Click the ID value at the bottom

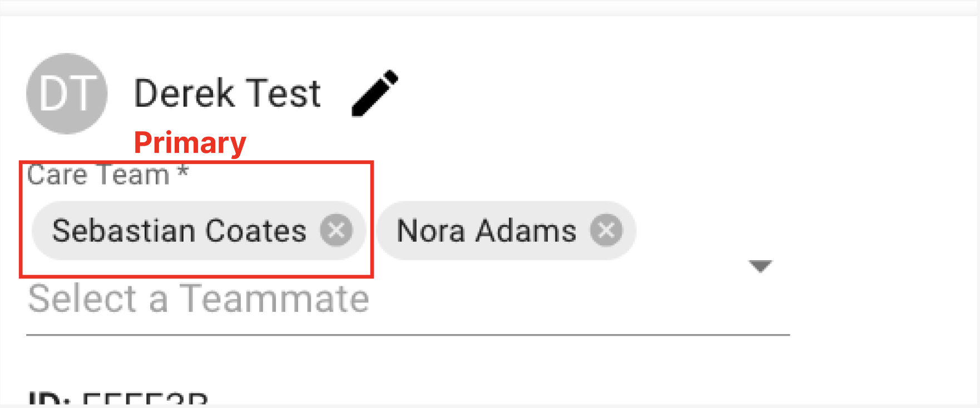click(145, 400)
